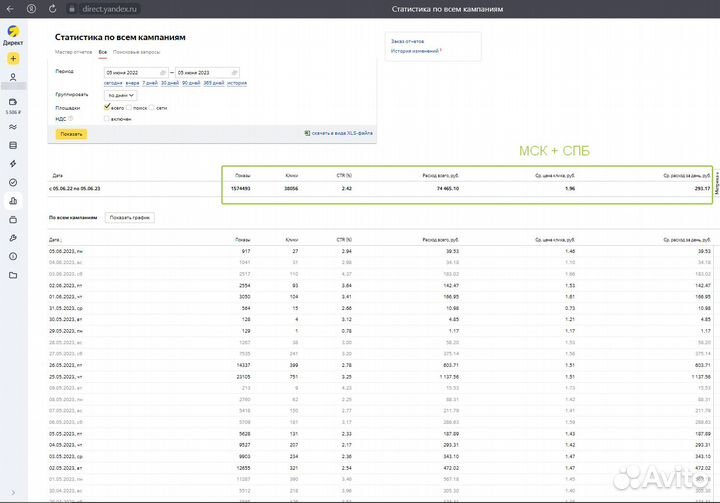
Task: Click the browser reload icon
Action: click(52, 9)
